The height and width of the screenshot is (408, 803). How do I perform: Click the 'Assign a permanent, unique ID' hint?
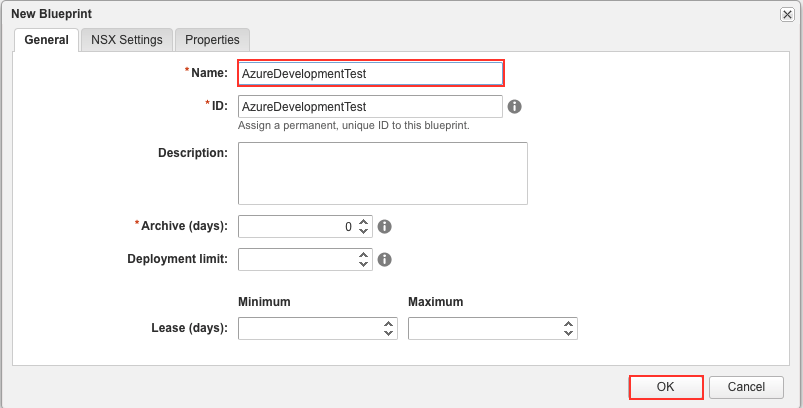click(x=353, y=125)
